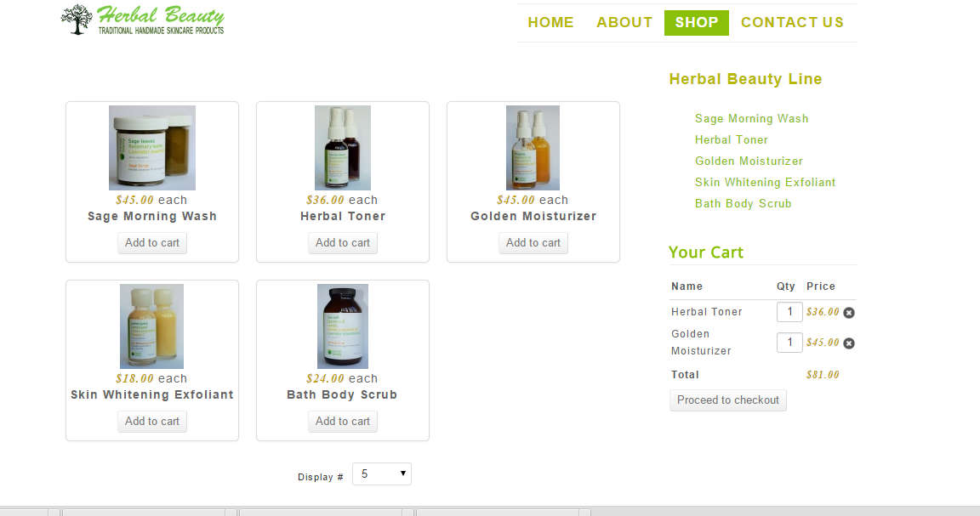The image size is (980, 516).
Task: Add Bath Body Scrub to cart
Action: pos(343,422)
